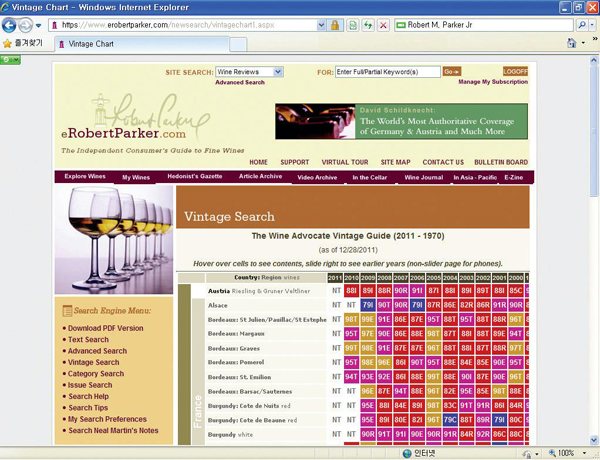Open a new blank tab
This screenshot has height=460, width=600.
click(238, 45)
